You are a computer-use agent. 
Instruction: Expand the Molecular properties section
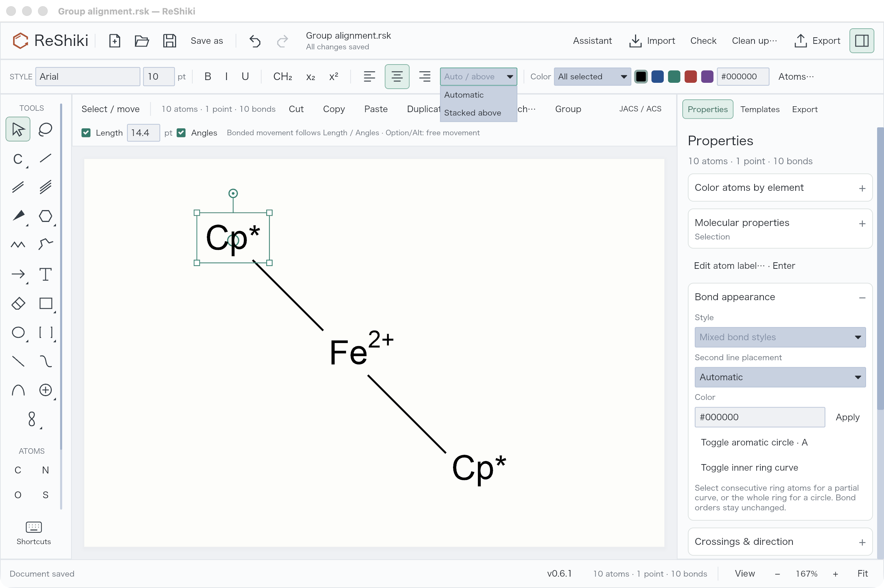click(780, 228)
